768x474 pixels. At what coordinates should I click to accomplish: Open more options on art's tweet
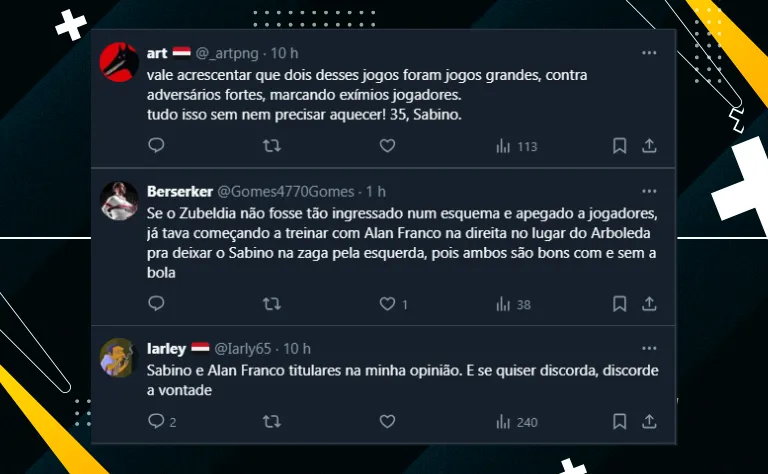649,53
